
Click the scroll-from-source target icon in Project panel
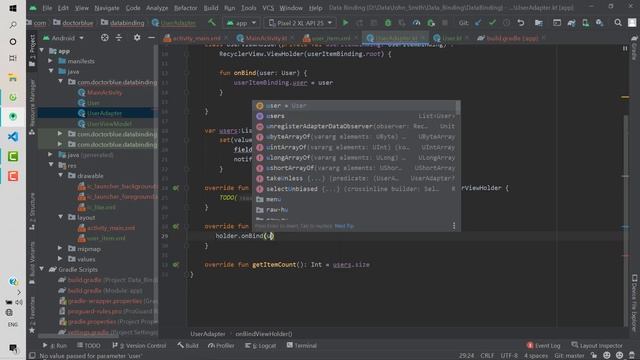coord(104,38)
